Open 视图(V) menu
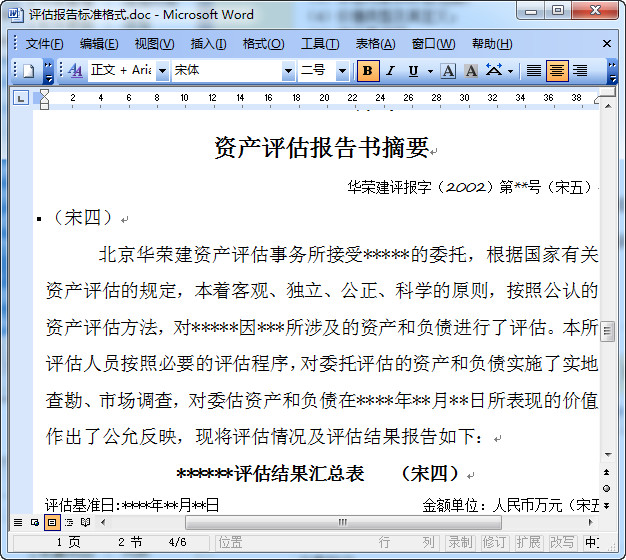 point(155,44)
